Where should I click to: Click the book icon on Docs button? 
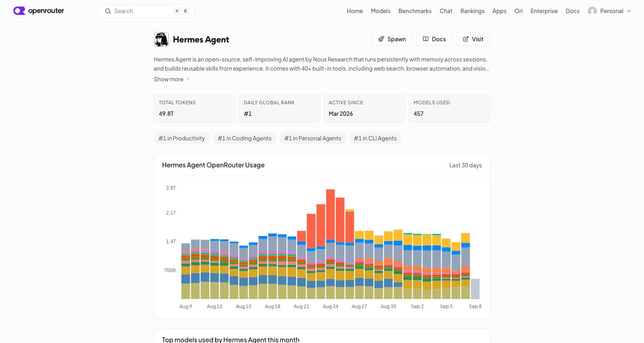pyautogui.click(x=426, y=39)
